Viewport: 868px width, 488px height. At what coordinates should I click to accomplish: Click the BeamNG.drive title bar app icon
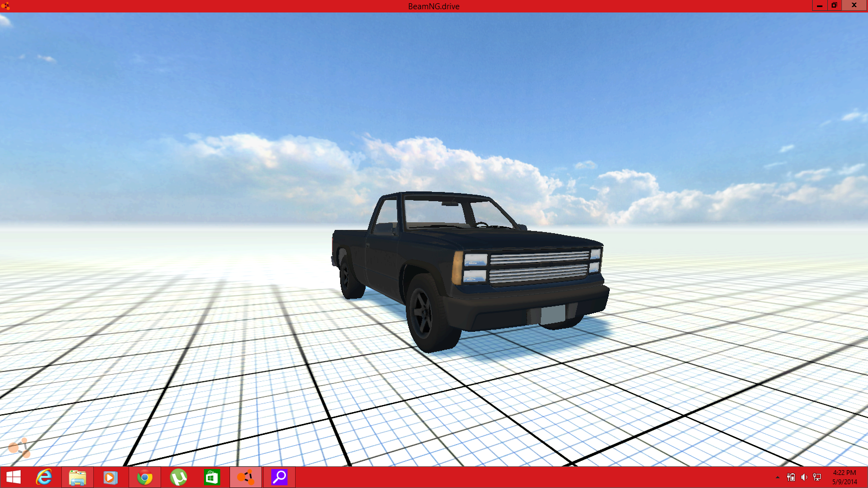pyautogui.click(x=5, y=6)
